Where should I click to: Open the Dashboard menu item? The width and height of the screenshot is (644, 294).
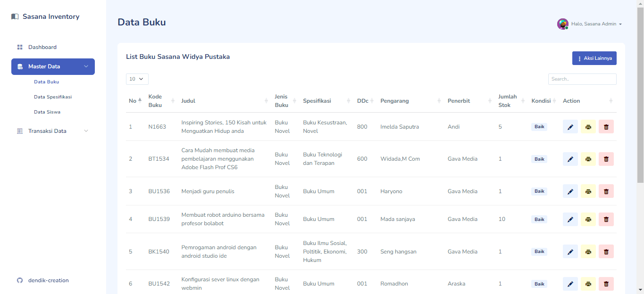53,47
